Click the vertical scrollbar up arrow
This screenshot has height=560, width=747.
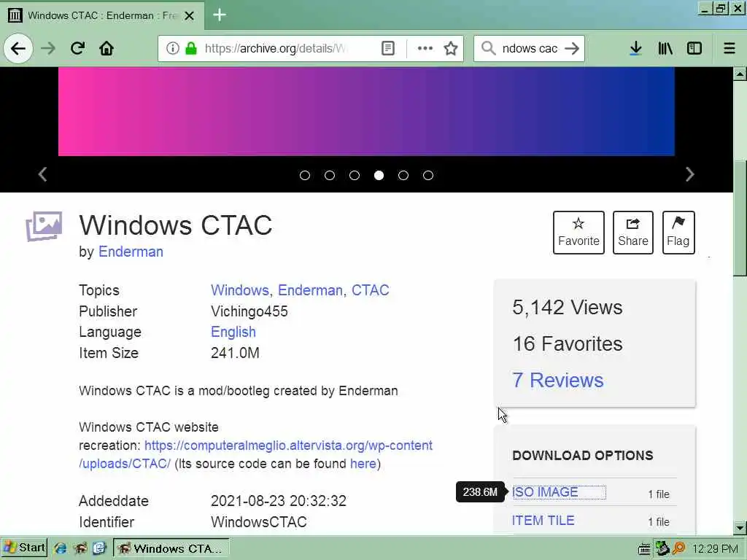coord(740,74)
